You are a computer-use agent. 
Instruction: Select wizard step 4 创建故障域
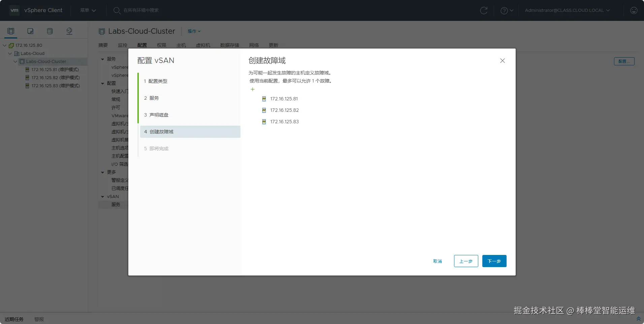pyautogui.click(x=190, y=132)
